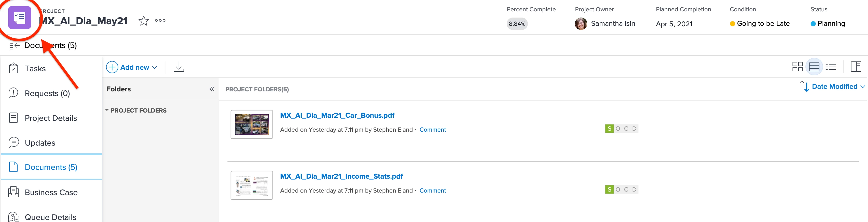
Task: Click the download documents icon
Action: coord(179,67)
